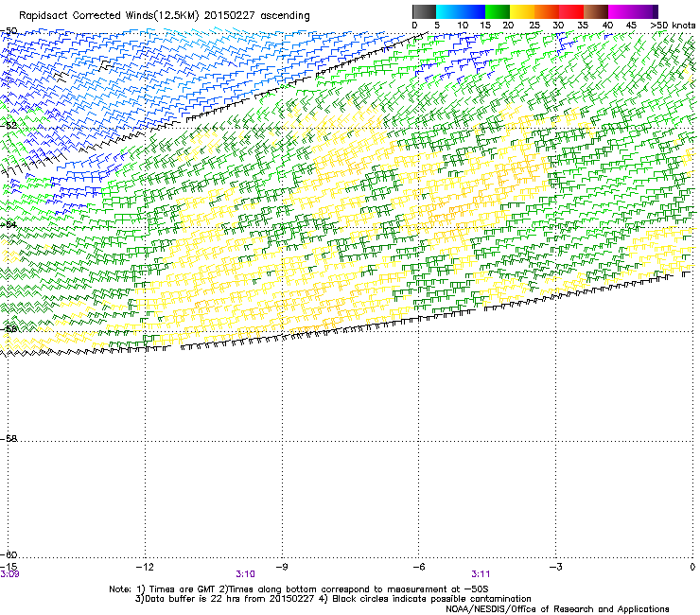Click the purple '3:11' time marker

(x=481, y=574)
